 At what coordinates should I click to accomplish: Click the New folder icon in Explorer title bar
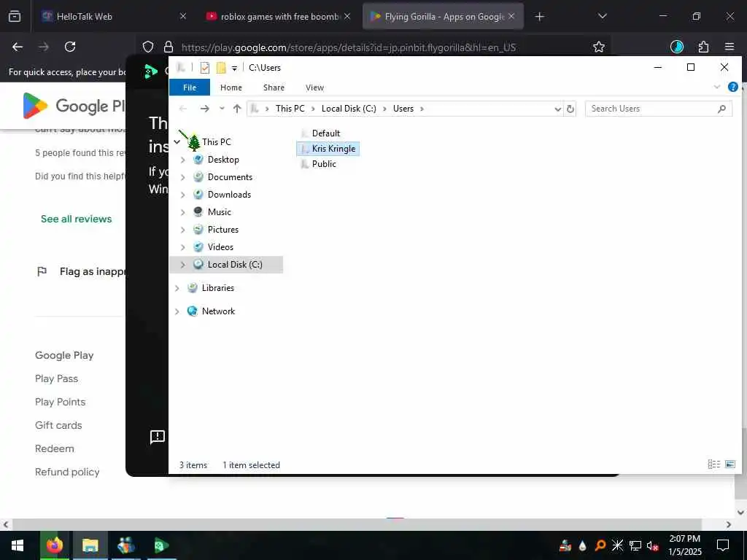221,68
